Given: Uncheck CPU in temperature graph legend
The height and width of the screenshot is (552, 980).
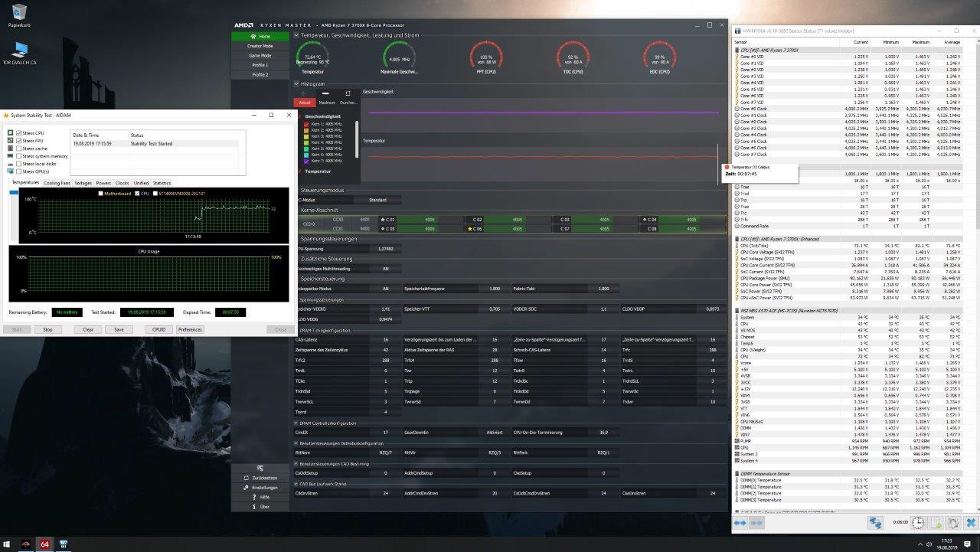Looking at the screenshot, I should tap(136, 194).
